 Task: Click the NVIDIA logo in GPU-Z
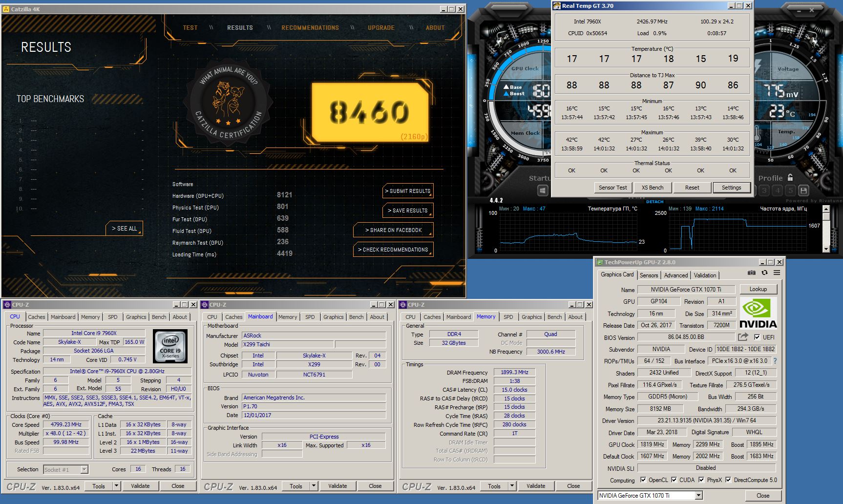pos(758,314)
